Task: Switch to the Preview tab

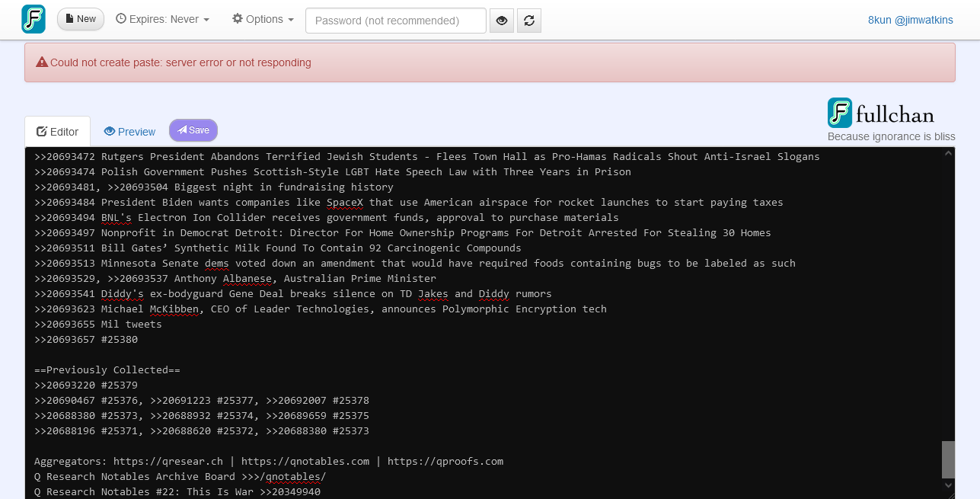Action: [x=129, y=132]
